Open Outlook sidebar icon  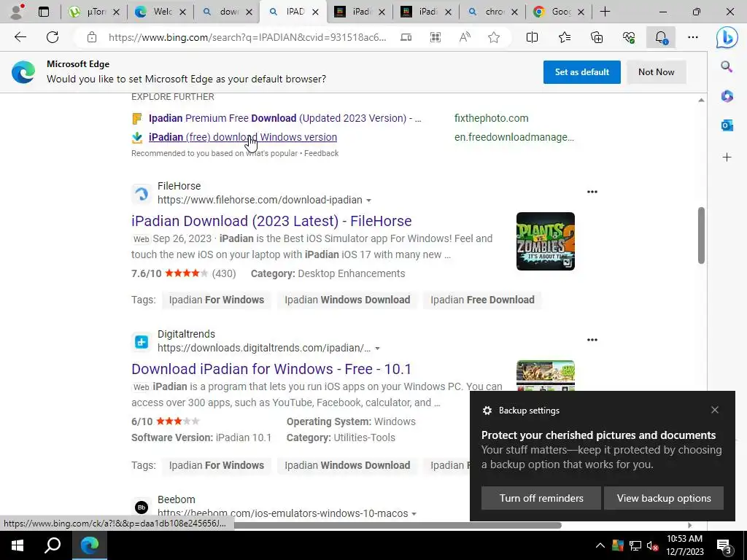[x=727, y=125]
